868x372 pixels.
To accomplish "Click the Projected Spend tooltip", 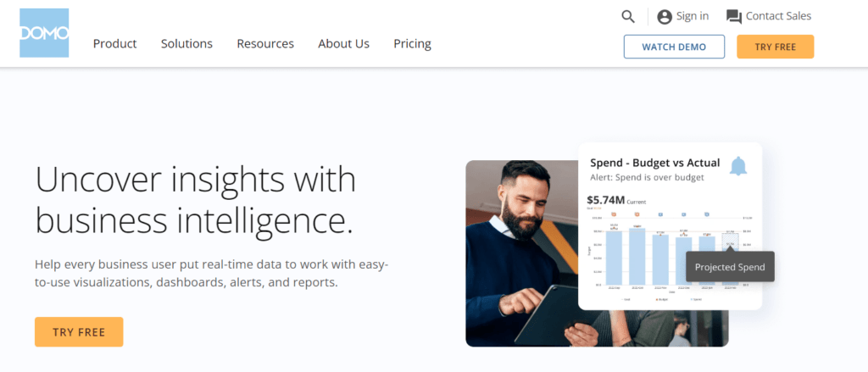I will click(730, 267).
